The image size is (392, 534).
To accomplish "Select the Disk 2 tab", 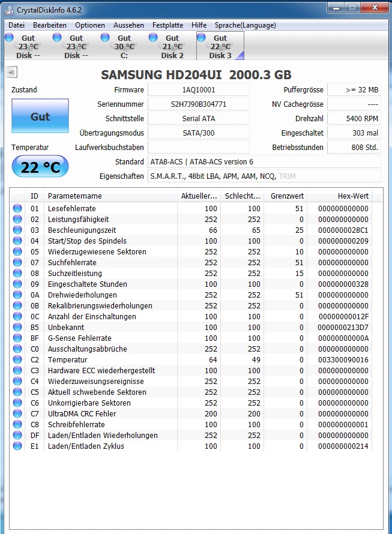I will click(x=172, y=46).
